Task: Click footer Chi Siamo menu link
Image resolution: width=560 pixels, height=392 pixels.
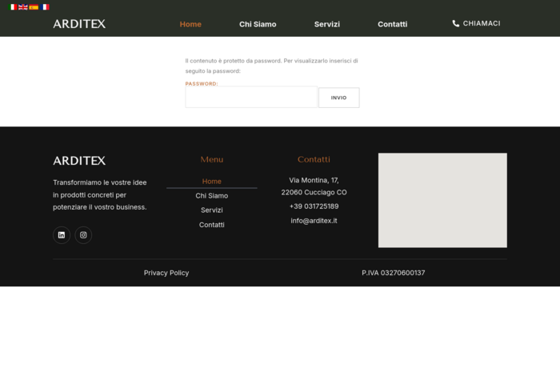Action: (212, 196)
